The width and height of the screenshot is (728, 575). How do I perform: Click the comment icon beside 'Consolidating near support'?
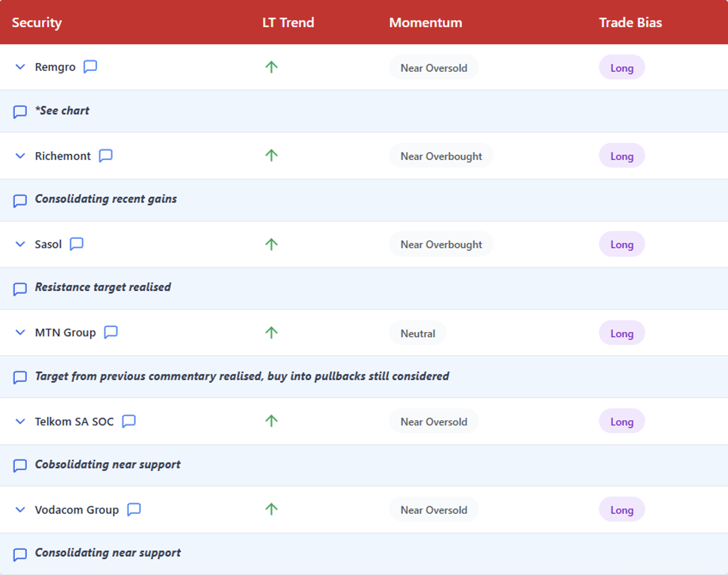[x=20, y=554]
